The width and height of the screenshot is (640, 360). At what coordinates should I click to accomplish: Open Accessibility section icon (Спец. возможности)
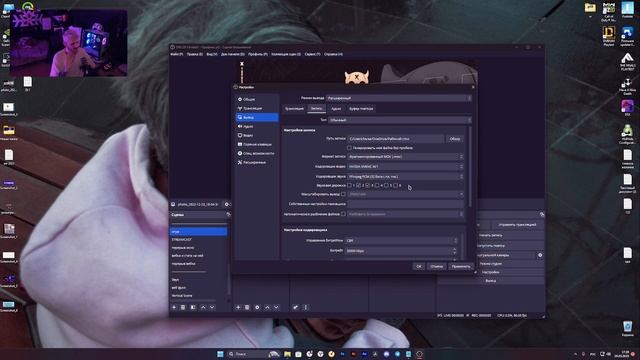(x=240, y=153)
